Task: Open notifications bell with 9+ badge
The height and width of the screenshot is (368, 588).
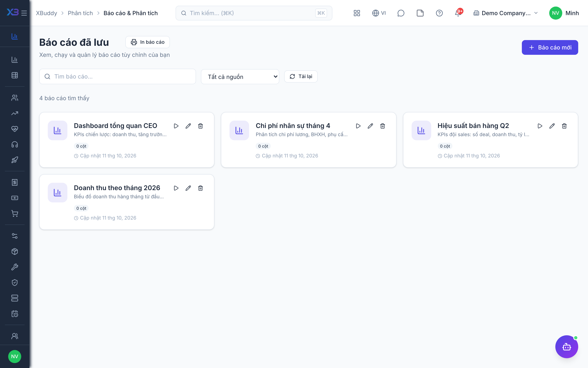Action: 459,13
